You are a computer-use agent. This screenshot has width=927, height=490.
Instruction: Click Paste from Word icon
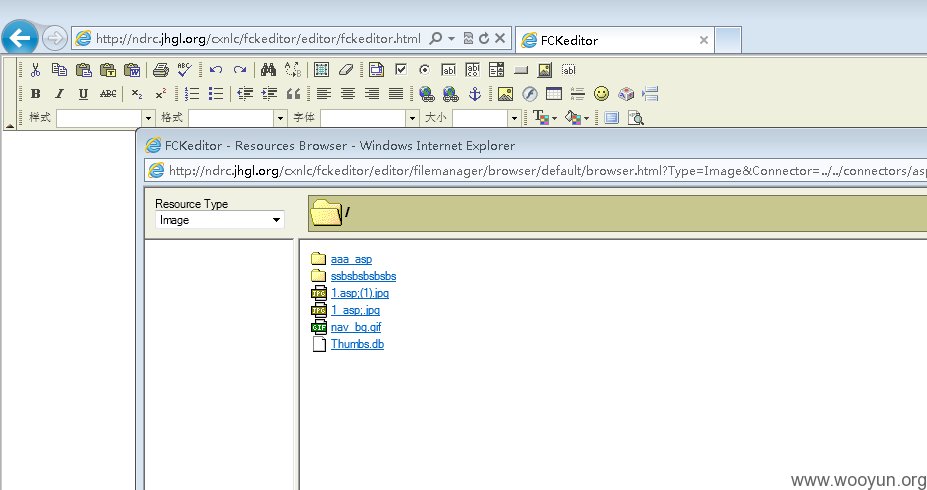(132, 70)
